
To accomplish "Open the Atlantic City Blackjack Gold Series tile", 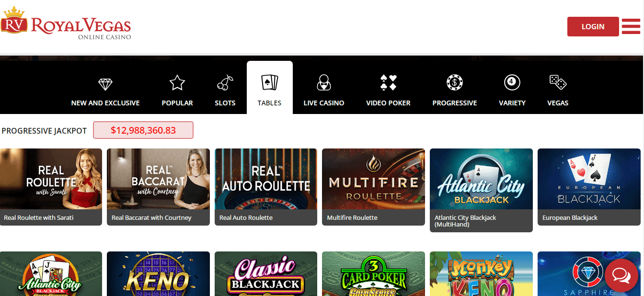I will [x=51, y=273].
